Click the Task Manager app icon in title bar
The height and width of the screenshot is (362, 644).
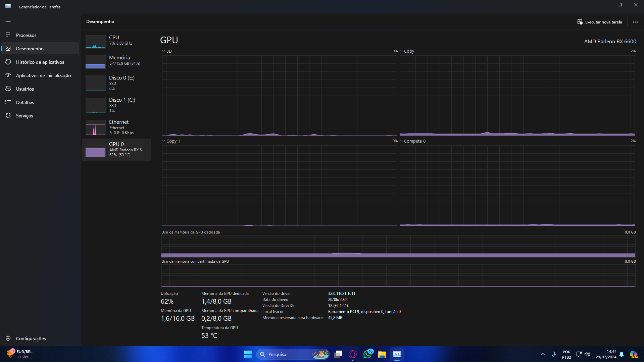[8, 6]
